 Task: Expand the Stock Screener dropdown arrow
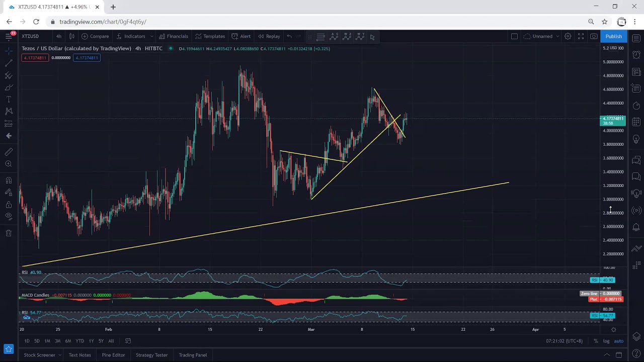(59, 355)
